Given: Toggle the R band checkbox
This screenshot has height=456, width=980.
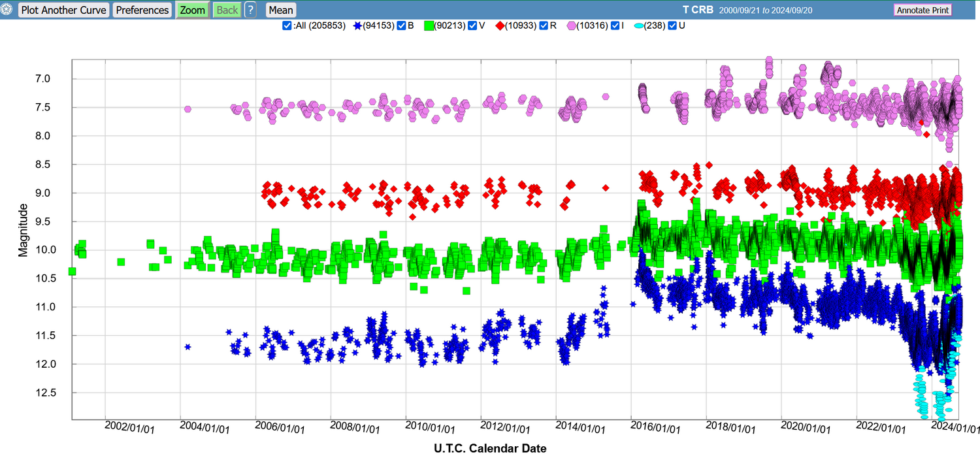Looking at the screenshot, I should 544,26.
